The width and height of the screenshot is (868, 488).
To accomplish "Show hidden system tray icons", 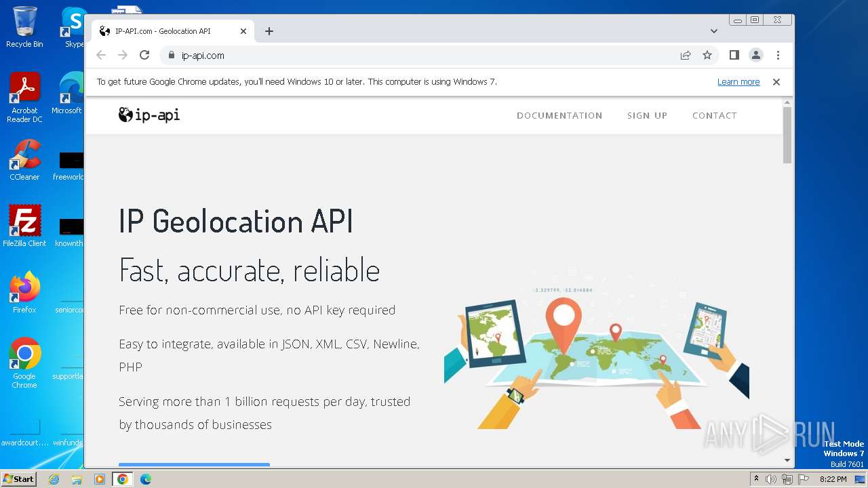I will 757,479.
